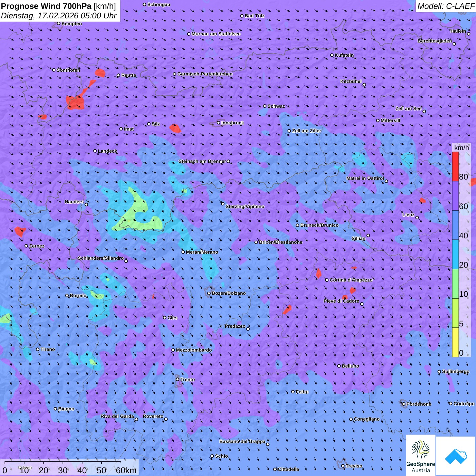The image size is (476, 476).
Task: Click the Garmisch-Partenkirchen location dot
Action: pyautogui.click(x=175, y=74)
